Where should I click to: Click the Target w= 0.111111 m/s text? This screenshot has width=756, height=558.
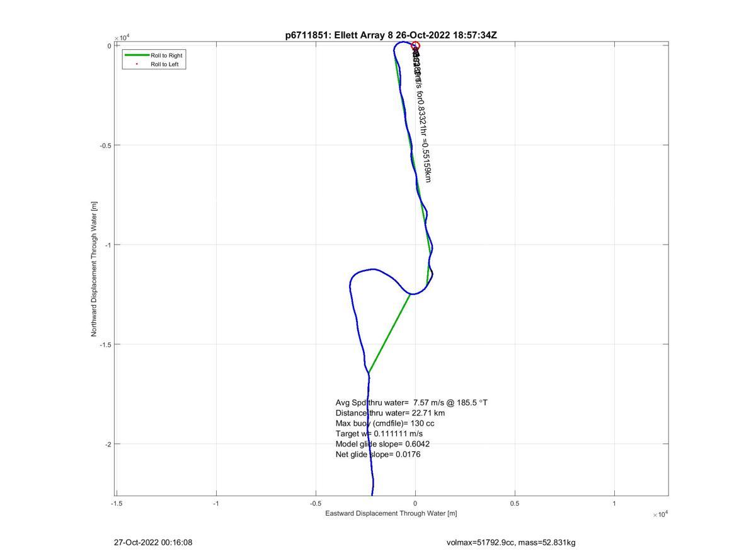coord(379,434)
